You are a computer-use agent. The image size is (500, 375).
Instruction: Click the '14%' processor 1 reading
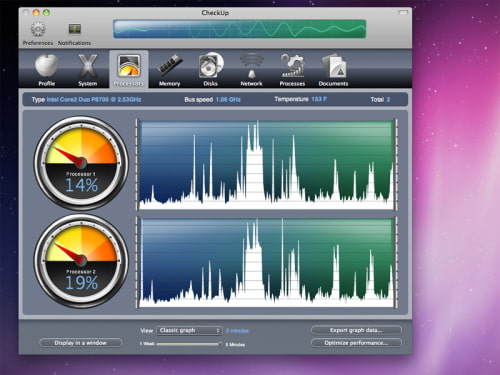[81, 185]
